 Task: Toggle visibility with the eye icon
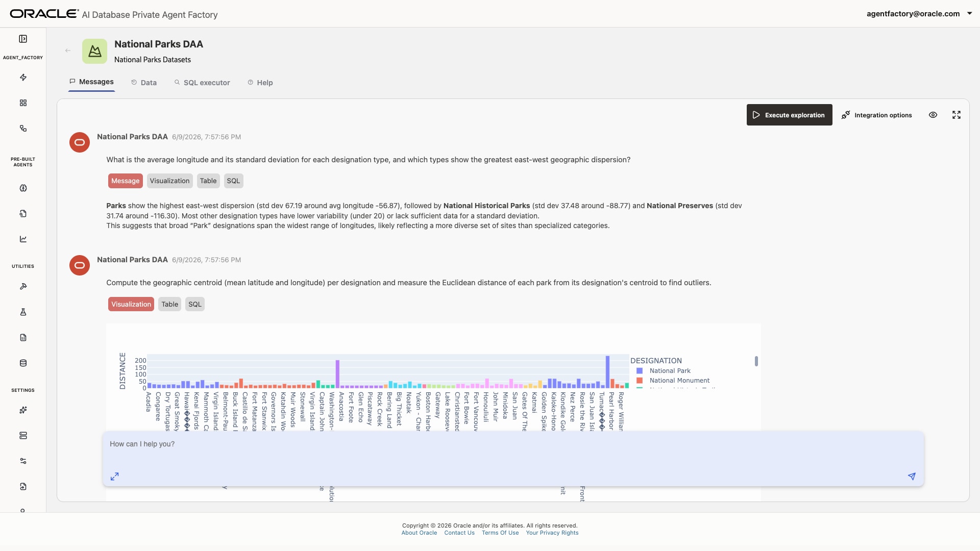click(x=933, y=115)
